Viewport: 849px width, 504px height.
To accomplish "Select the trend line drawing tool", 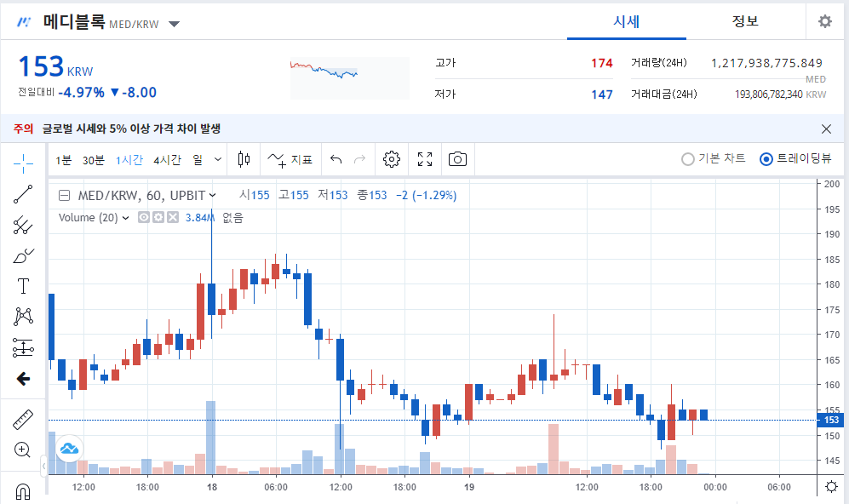I will (23, 194).
